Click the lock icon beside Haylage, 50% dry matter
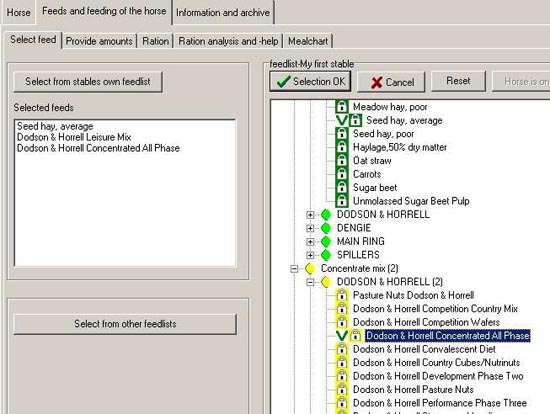This screenshot has width=550, height=414. (341, 147)
